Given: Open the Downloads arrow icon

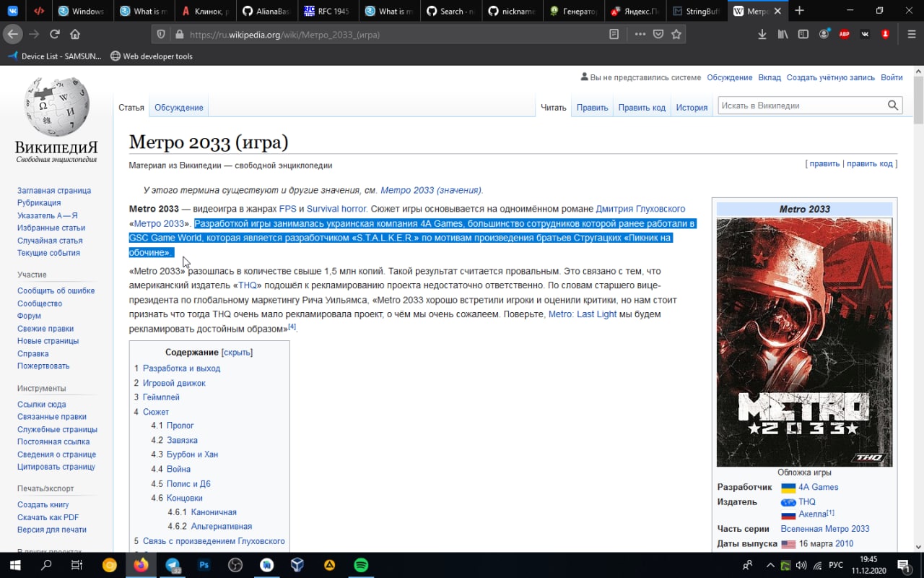Looking at the screenshot, I should [762, 34].
